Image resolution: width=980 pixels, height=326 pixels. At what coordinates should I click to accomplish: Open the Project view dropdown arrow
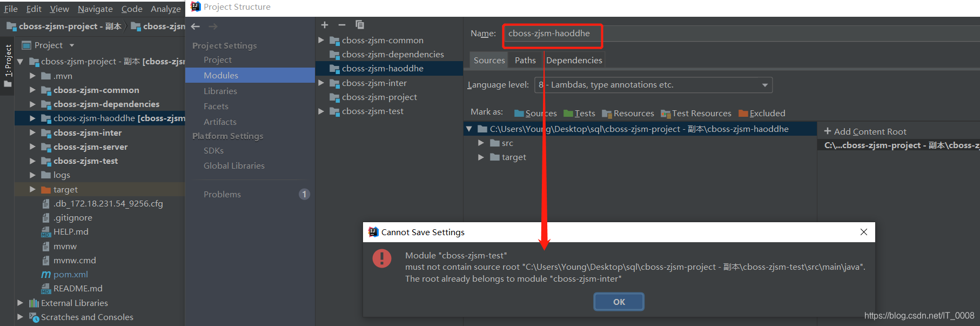point(72,45)
